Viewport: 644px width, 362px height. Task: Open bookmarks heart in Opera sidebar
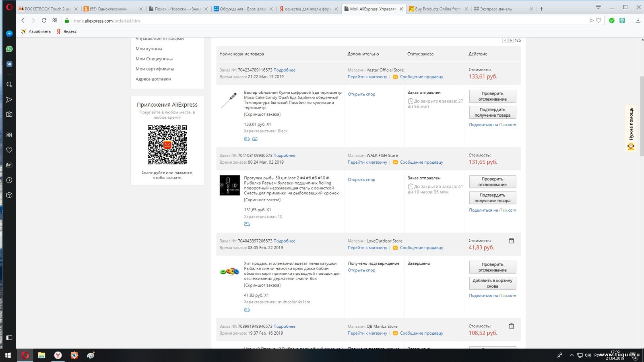click(9, 150)
